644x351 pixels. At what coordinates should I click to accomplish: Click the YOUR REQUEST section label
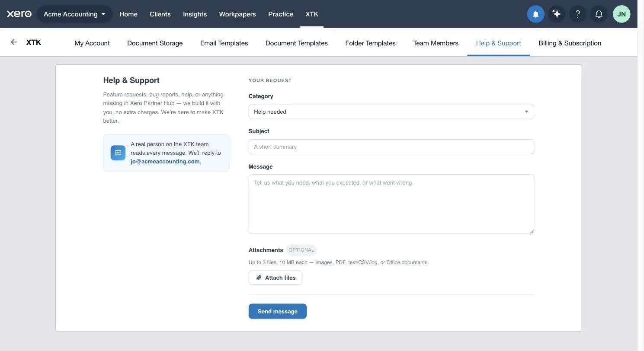pyautogui.click(x=270, y=80)
